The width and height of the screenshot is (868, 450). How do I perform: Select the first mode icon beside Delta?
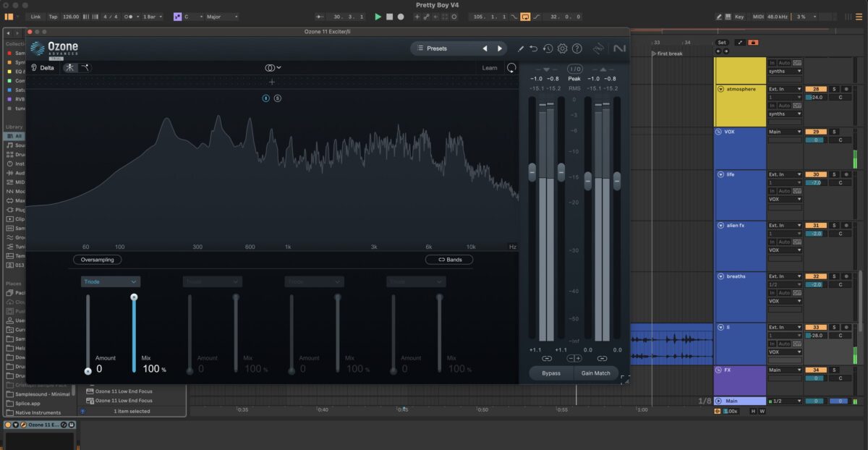(70, 67)
